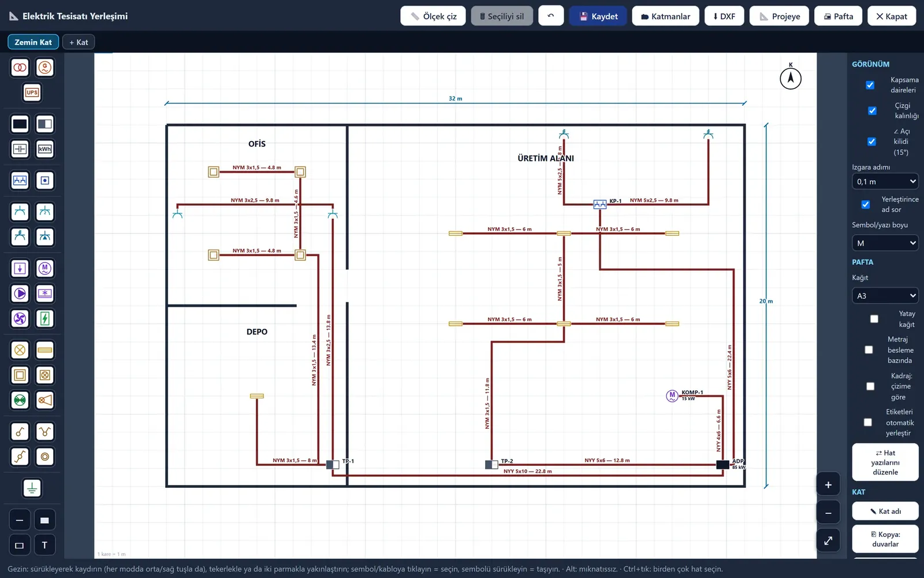Select the grounding earth symbol

32,488
